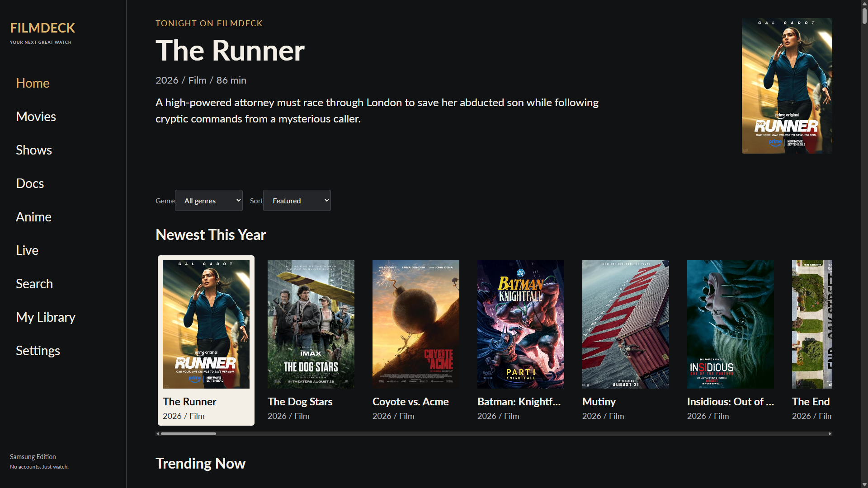Screen dimensions: 868x488
Task: Click the TONIGHT ON FILMDECK label
Action: (x=209, y=23)
